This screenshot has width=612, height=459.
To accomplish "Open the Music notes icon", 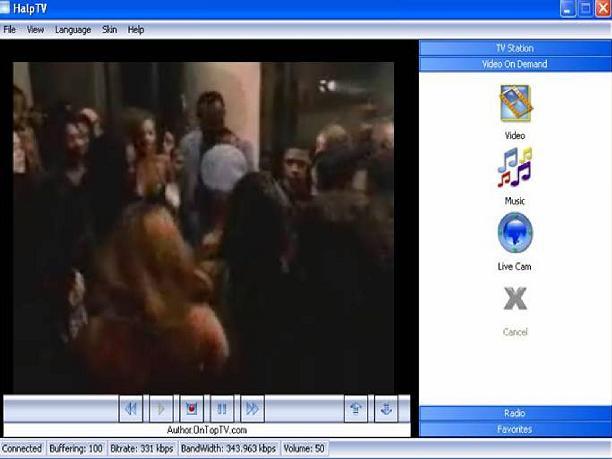I will 515,168.
